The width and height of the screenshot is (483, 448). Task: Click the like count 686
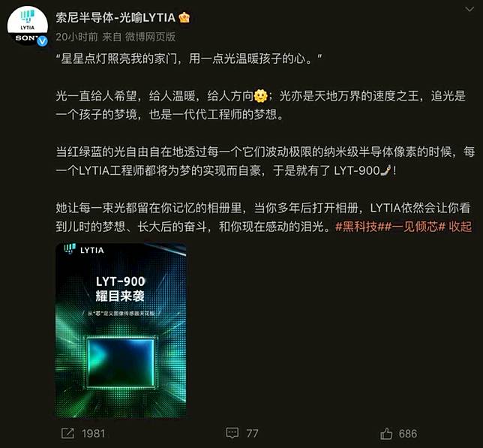[408, 434]
